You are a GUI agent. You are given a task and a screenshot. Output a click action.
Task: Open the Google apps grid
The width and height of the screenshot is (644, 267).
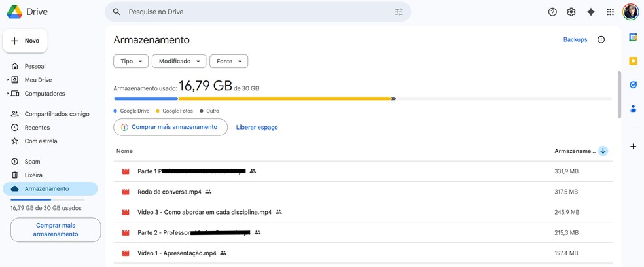click(610, 12)
